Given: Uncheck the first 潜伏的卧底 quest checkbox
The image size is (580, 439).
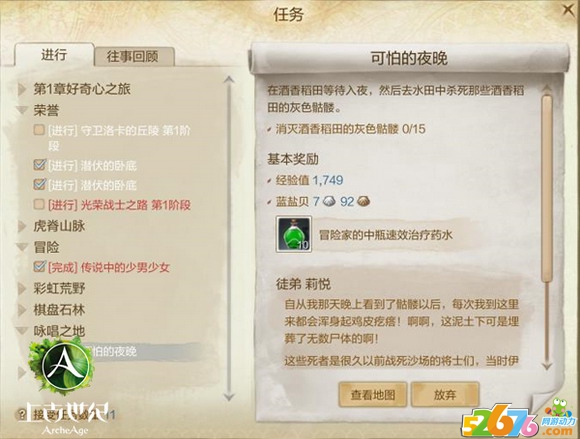Looking at the screenshot, I should pyautogui.click(x=39, y=165).
